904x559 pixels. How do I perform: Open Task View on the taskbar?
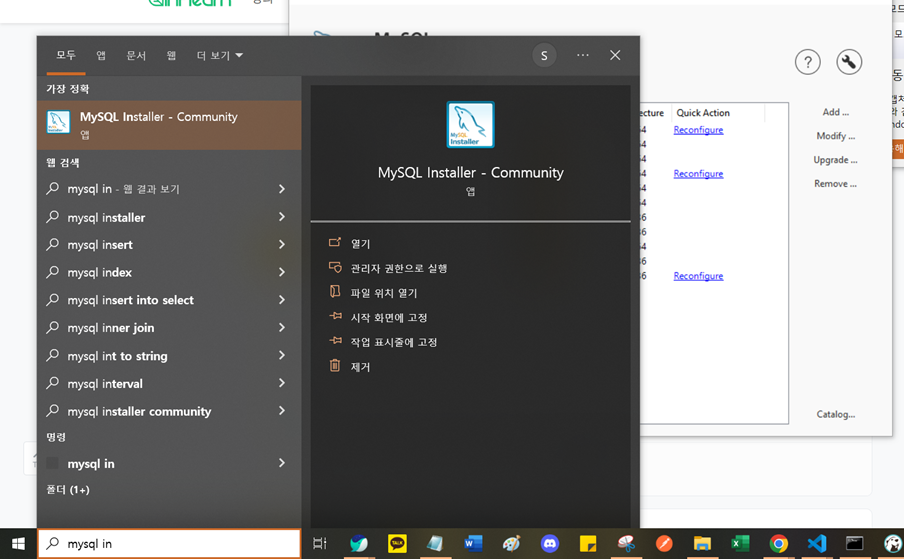pyautogui.click(x=319, y=543)
